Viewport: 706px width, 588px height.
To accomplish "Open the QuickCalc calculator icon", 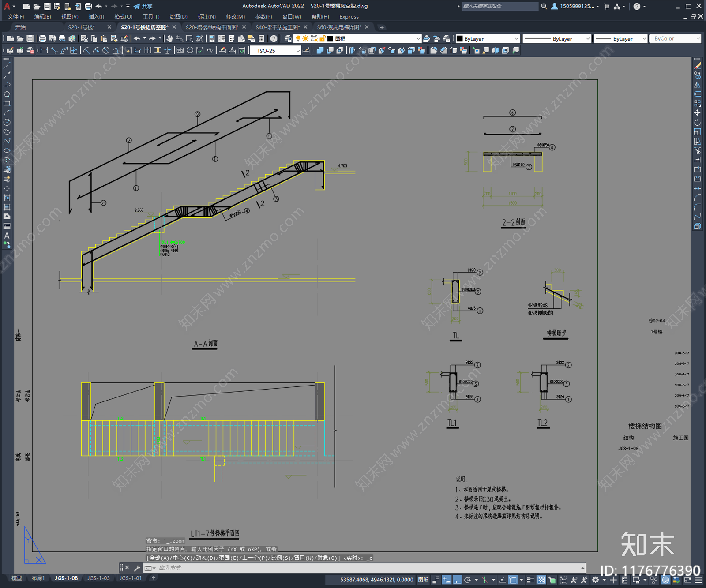I will click(x=261, y=39).
